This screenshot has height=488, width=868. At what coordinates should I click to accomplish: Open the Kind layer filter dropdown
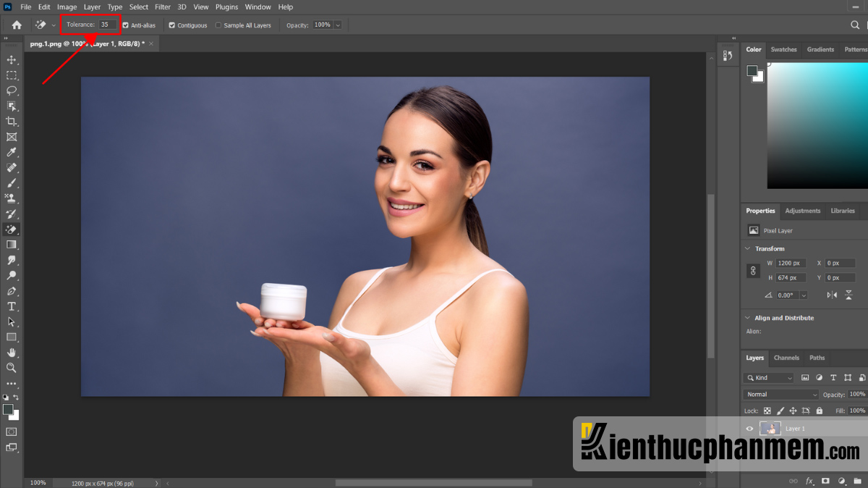pyautogui.click(x=769, y=378)
